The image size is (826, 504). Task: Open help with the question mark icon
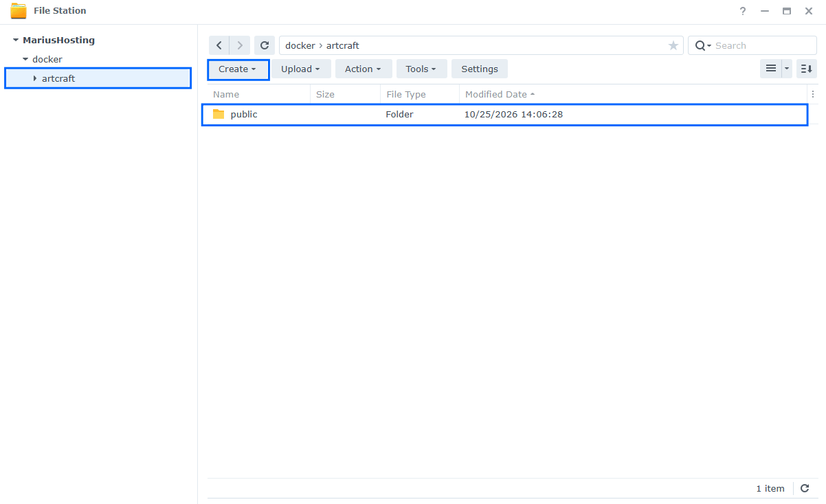pos(743,11)
